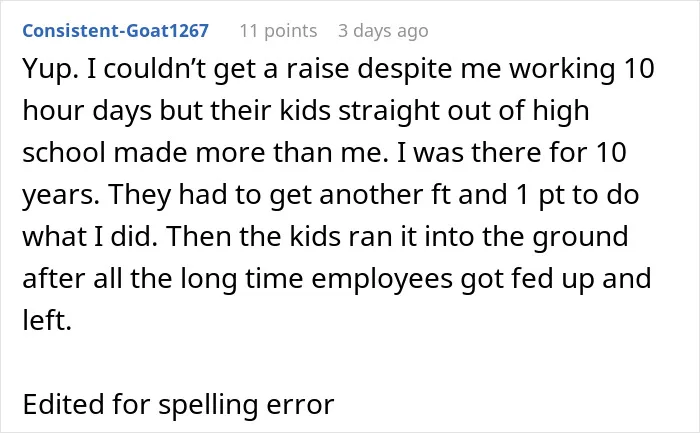Viewport: 700px width, 433px height.
Task: Click the Edited for spelling error line
Action: (178, 404)
